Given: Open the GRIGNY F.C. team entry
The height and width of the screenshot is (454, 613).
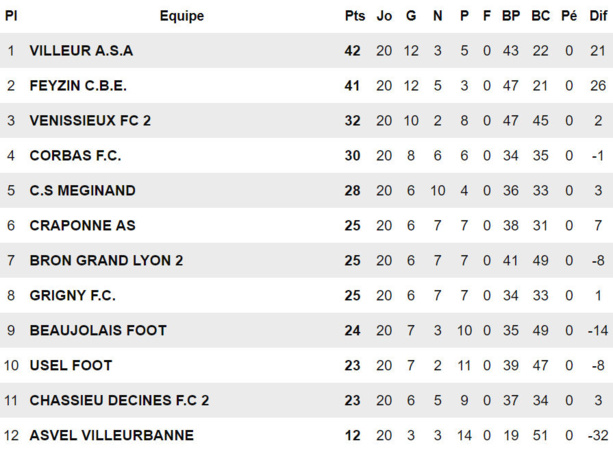Looking at the screenshot, I should tap(72, 296).
